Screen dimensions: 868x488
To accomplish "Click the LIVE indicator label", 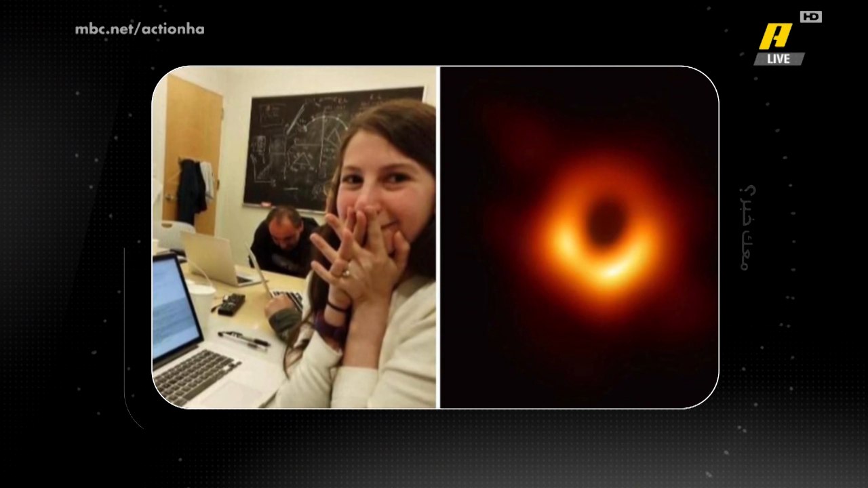I will click(778, 59).
